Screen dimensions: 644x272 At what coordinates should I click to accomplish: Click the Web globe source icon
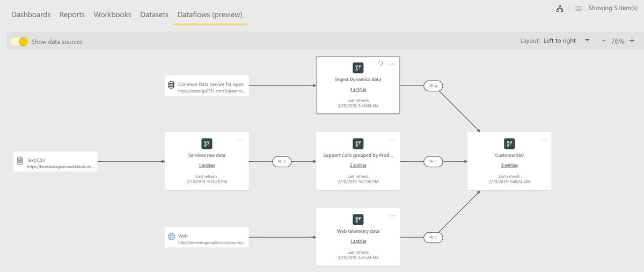tap(171, 236)
